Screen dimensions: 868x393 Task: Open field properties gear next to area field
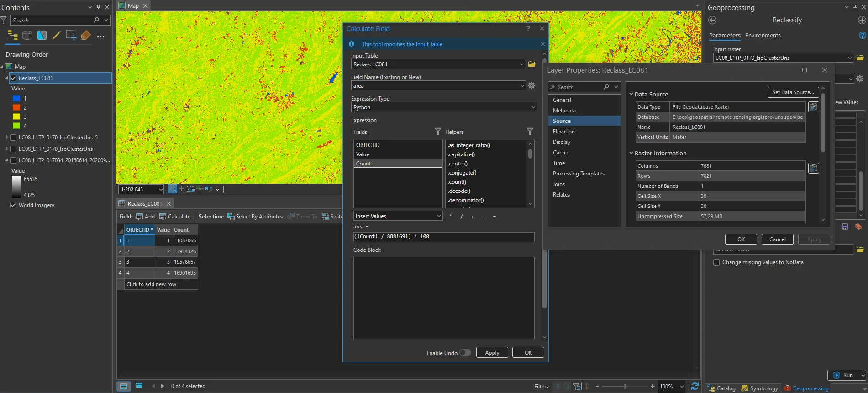coord(531,85)
